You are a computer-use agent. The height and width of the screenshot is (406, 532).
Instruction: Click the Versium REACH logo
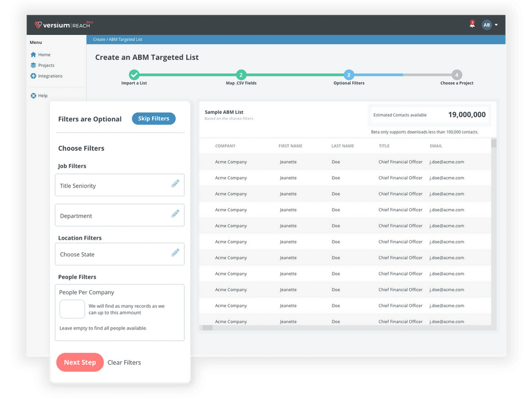coord(63,25)
